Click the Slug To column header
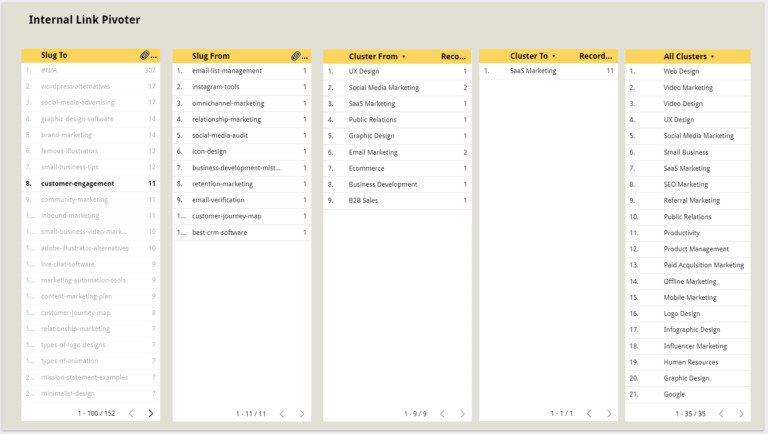768x434 pixels. point(54,55)
